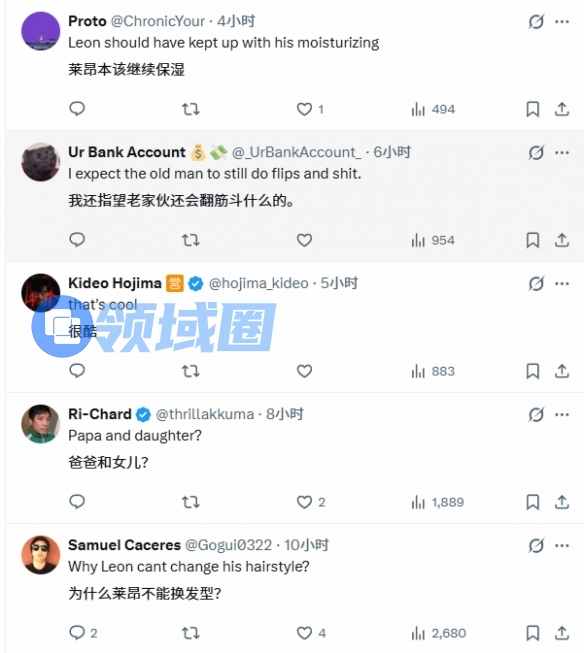584x653 pixels.
Task: View analytics showing 1,889 views
Action: click(437, 502)
